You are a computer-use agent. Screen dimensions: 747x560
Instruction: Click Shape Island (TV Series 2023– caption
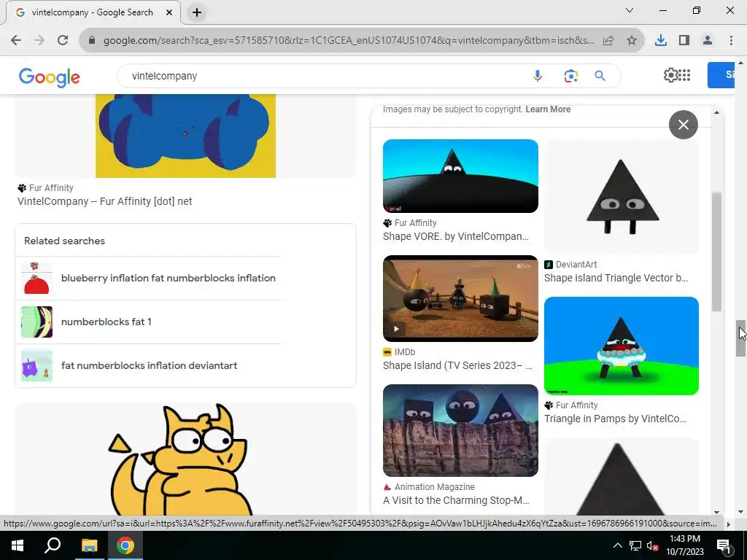pyautogui.click(x=458, y=366)
